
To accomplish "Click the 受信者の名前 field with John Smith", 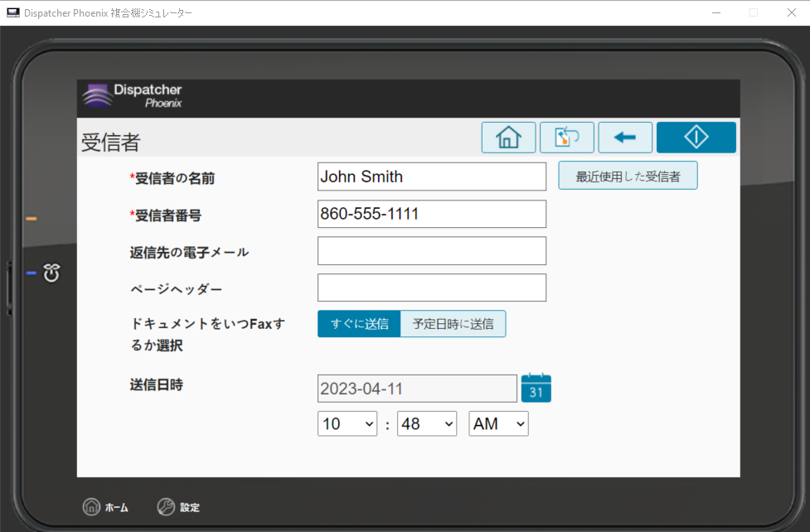I will coord(432,177).
